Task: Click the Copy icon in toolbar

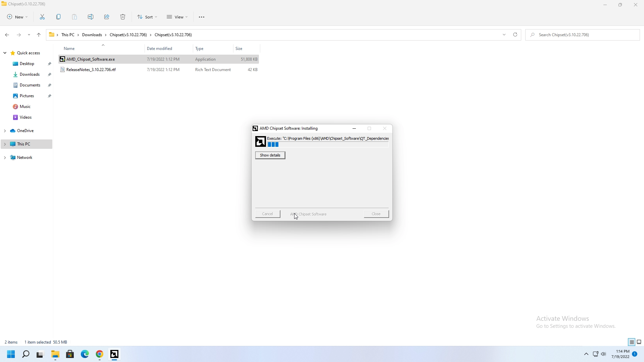Action: point(58,17)
